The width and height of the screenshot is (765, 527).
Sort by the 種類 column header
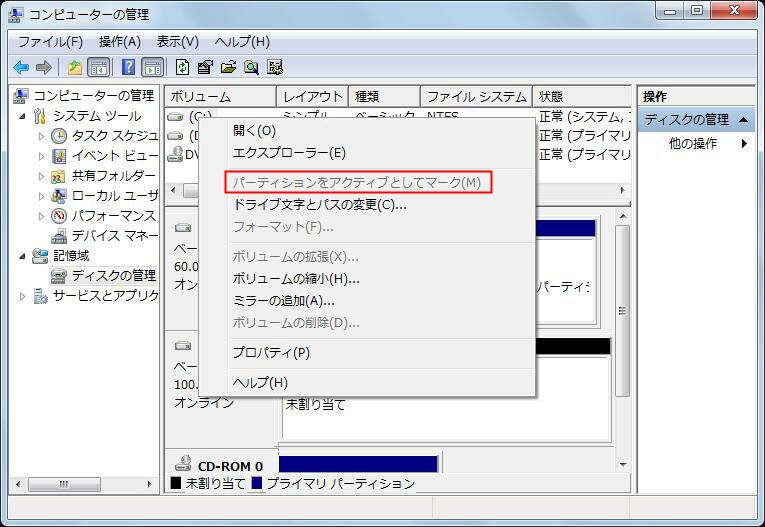pos(384,97)
